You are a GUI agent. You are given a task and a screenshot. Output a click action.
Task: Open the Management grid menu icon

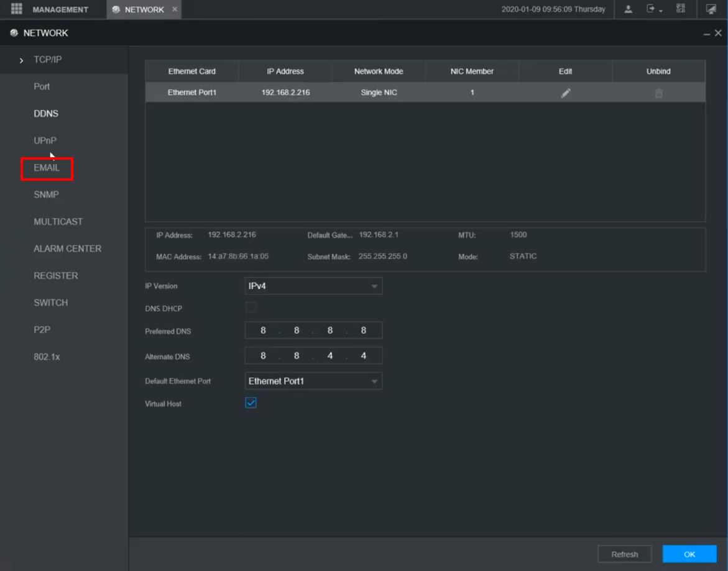[16, 9]
